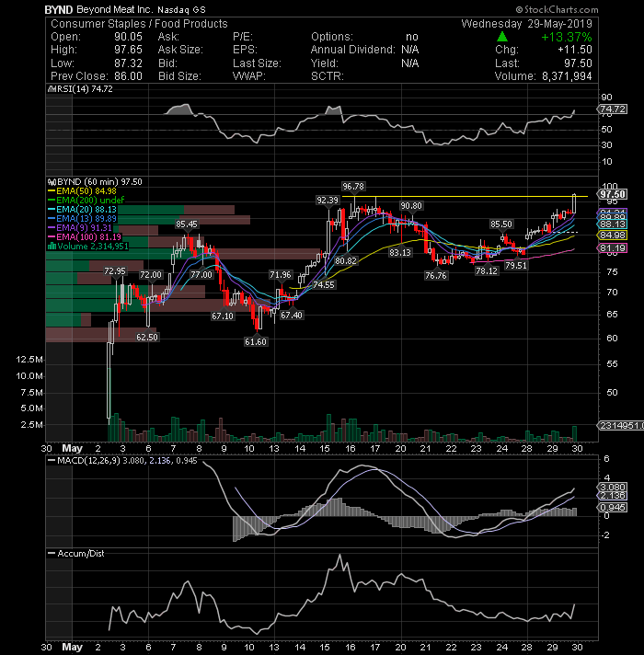Click the 12.5M volume scale label

tap(29, 360)
